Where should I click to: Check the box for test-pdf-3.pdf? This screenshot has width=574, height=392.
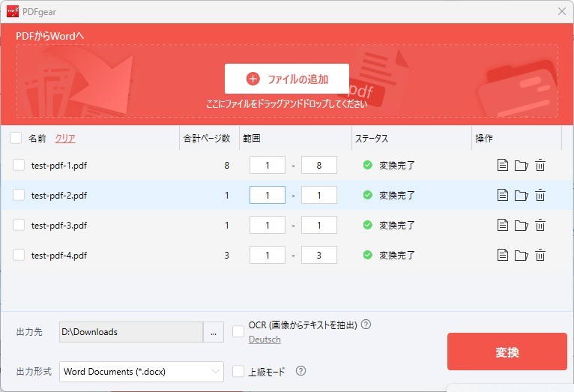coord(19,225)
